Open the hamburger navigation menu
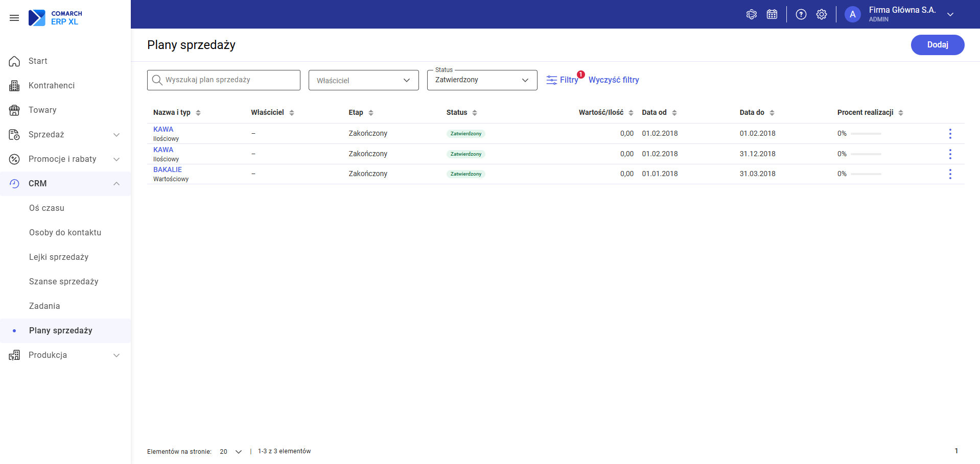 click(x=14, y=18)
